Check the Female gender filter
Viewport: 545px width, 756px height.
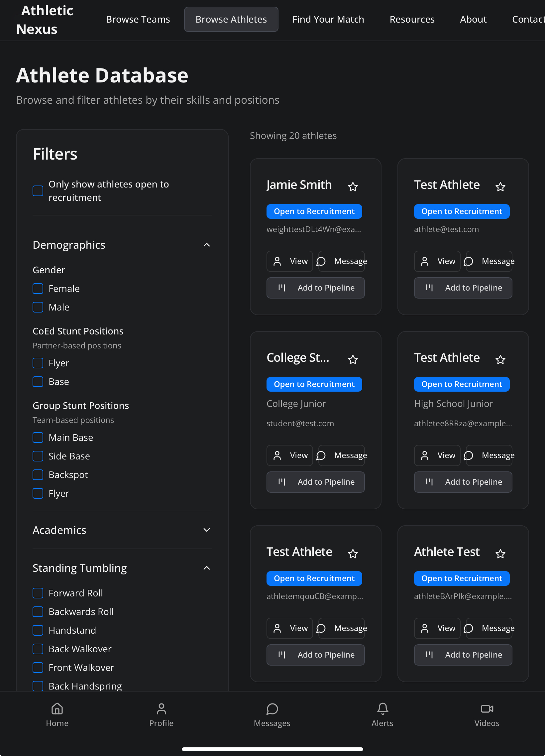click(38, 289)
